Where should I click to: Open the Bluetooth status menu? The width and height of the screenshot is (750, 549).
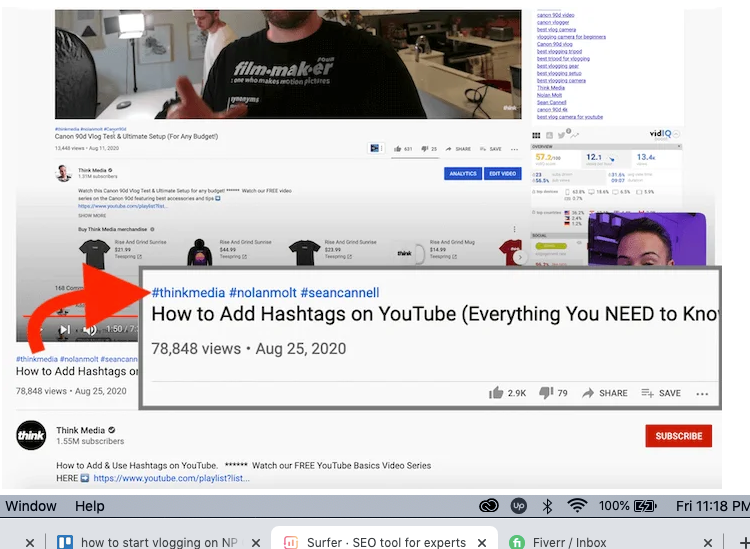coord(547,505)
